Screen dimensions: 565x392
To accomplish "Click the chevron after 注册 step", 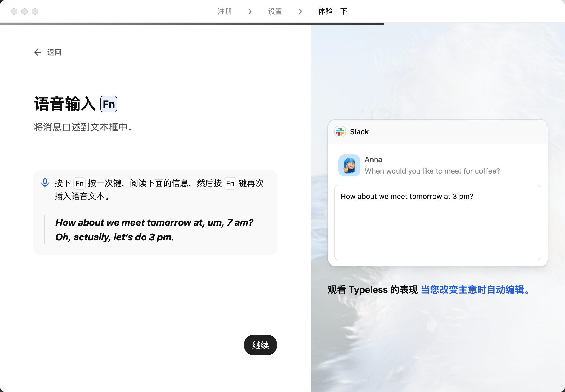I will pyautogui.click(x=250, y=11).
